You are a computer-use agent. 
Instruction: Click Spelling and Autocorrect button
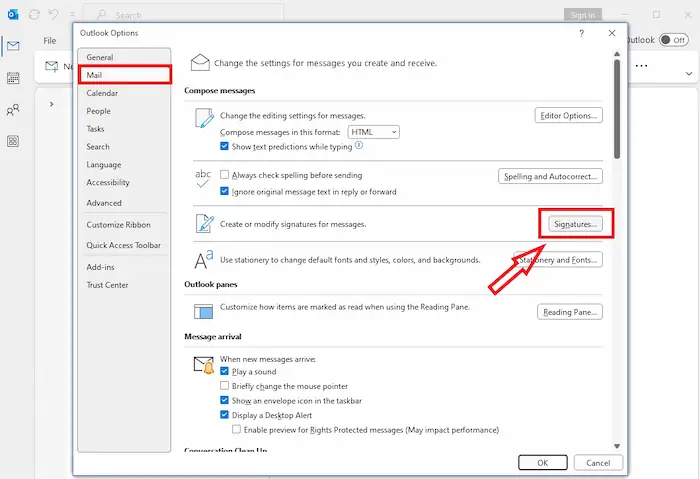[x=550, y=176]
